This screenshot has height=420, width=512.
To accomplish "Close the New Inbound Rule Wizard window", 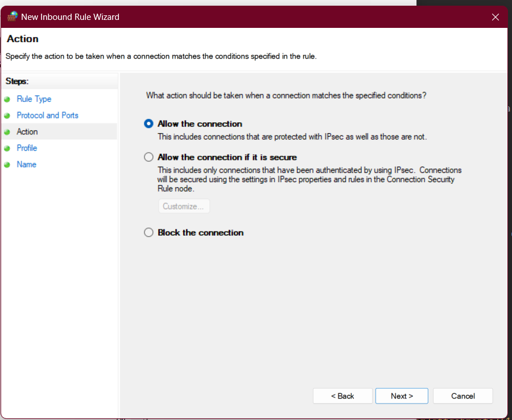I will [495, 17].
